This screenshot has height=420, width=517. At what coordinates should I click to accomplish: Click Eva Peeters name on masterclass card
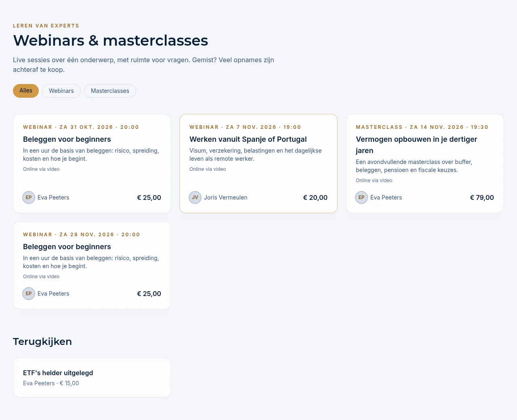[386, 197]
